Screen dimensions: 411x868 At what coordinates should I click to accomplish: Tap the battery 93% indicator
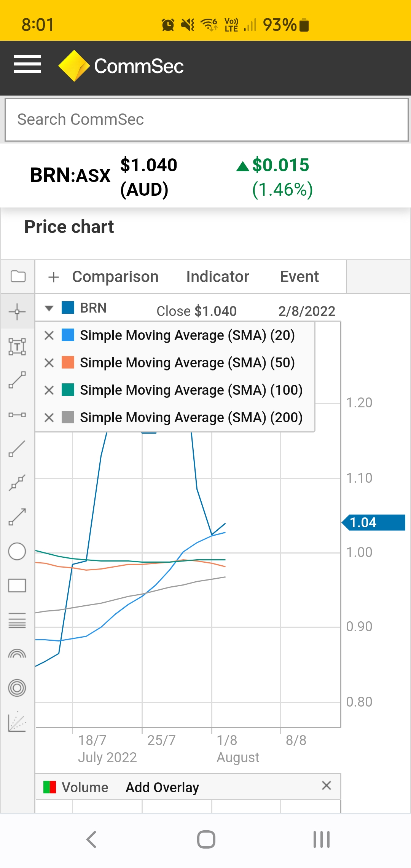285,25
